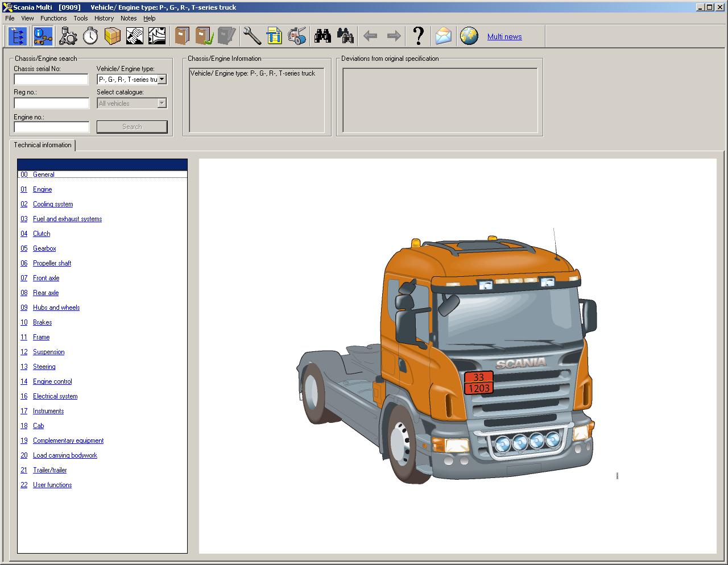Screen dimensions: 728x565
Task: Open the Rear axle link
Action: [x=45, y=293]
